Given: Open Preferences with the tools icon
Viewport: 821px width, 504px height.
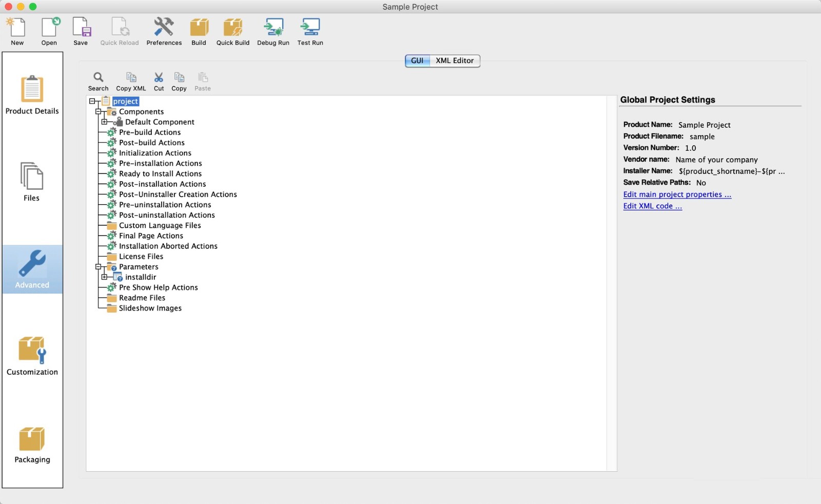Looking at the screenshot, I should point(164,32).
